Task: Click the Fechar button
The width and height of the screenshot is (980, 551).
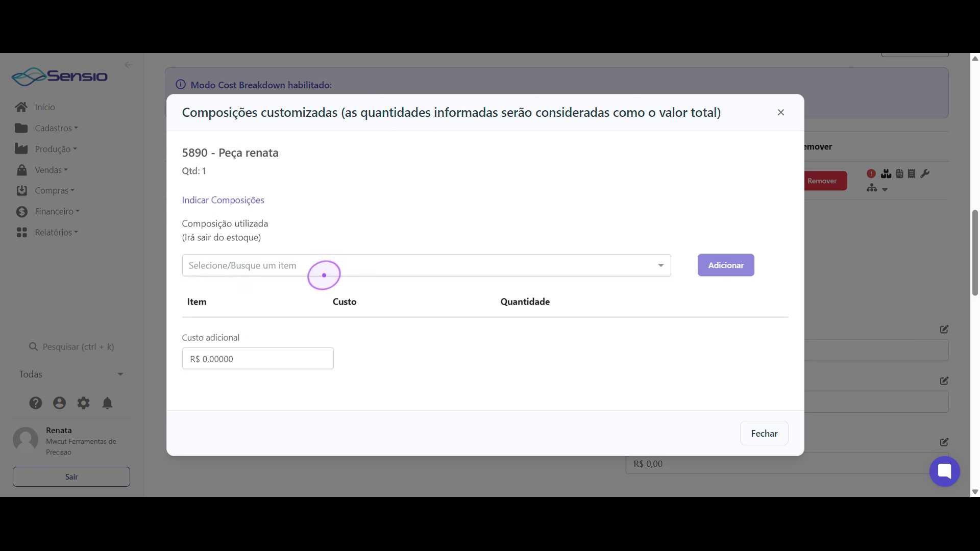Action: 764,433
